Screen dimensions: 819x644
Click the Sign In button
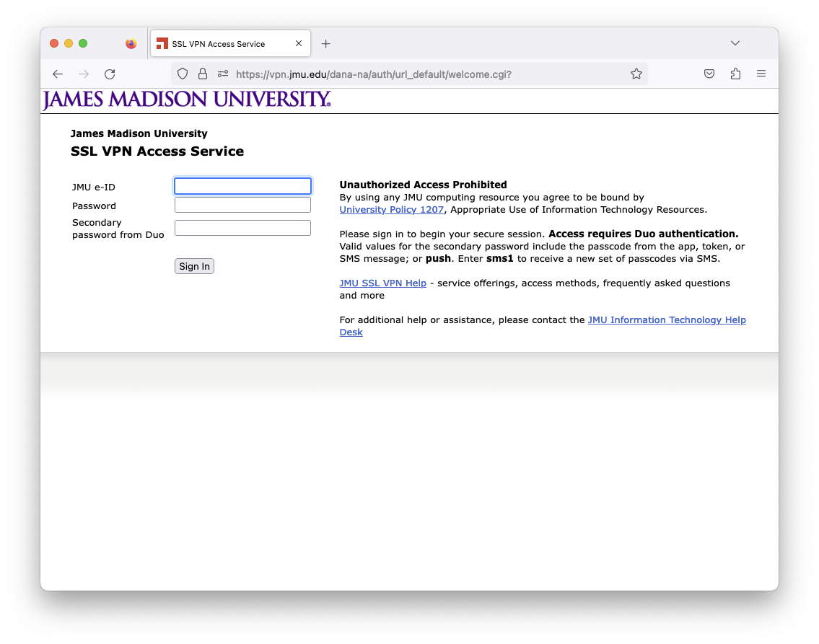click(x=194, y=266)
